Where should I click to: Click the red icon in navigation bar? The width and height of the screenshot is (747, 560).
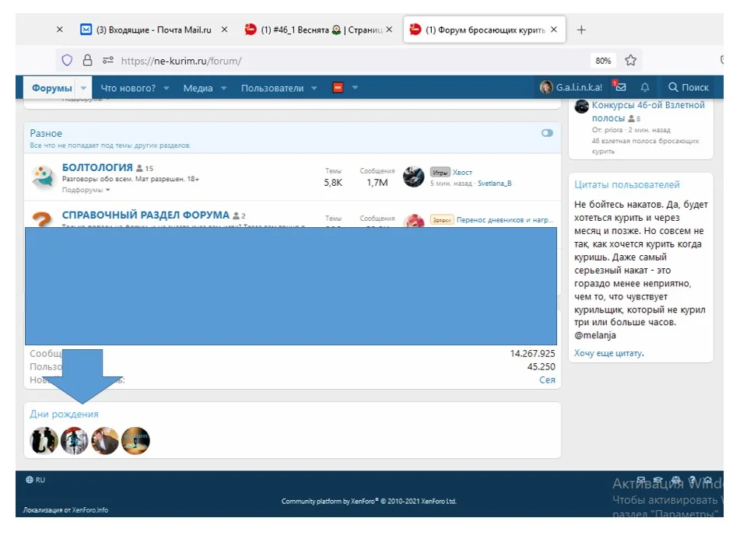tap(338, 87)
